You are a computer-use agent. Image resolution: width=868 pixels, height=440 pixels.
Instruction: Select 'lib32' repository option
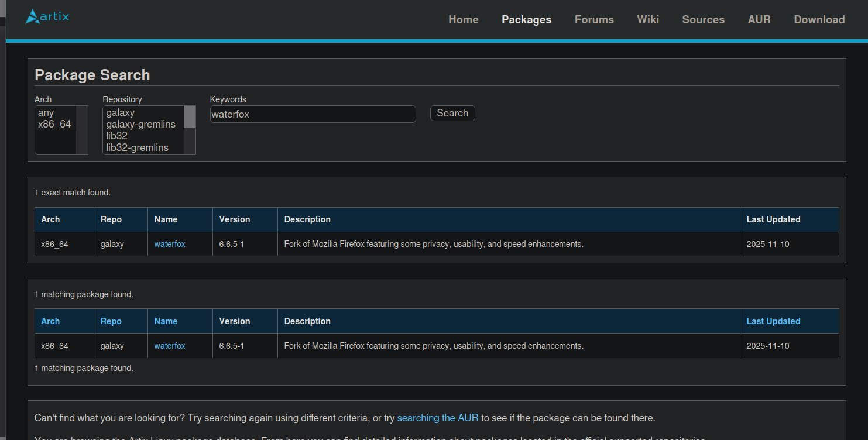[x=143, y=136]
